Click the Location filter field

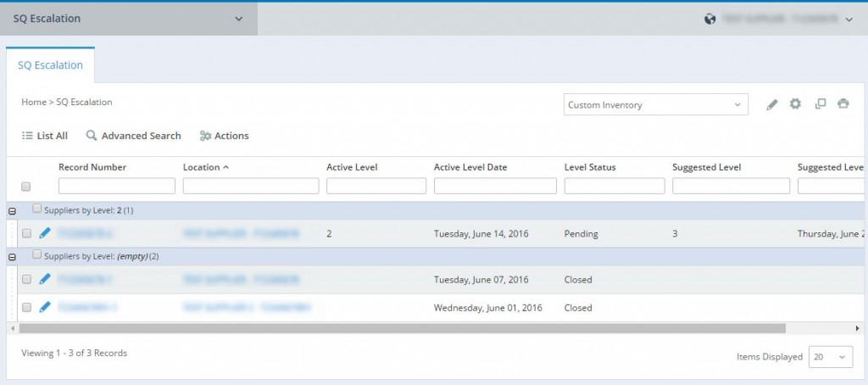[x=251, y=186]
